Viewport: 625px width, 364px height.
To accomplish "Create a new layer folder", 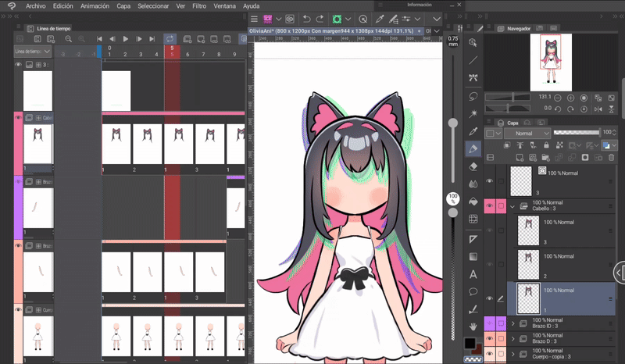I will pos(545,158).
